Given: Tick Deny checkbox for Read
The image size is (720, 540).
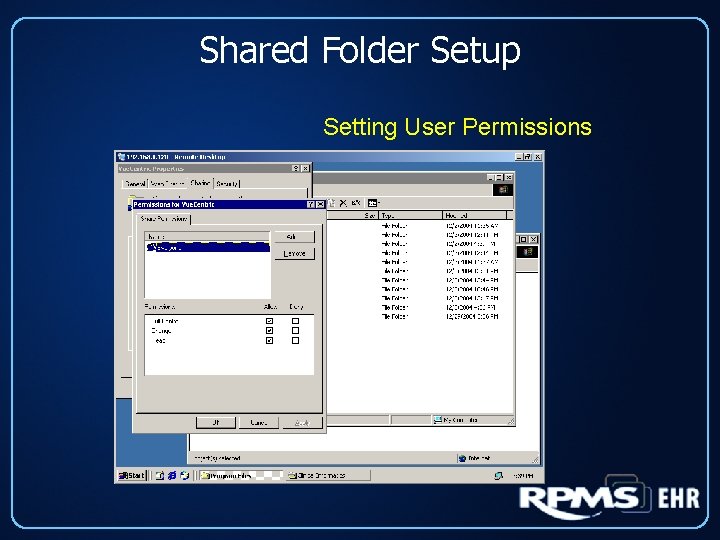Looking at the screenshot, I should (295, 340).
